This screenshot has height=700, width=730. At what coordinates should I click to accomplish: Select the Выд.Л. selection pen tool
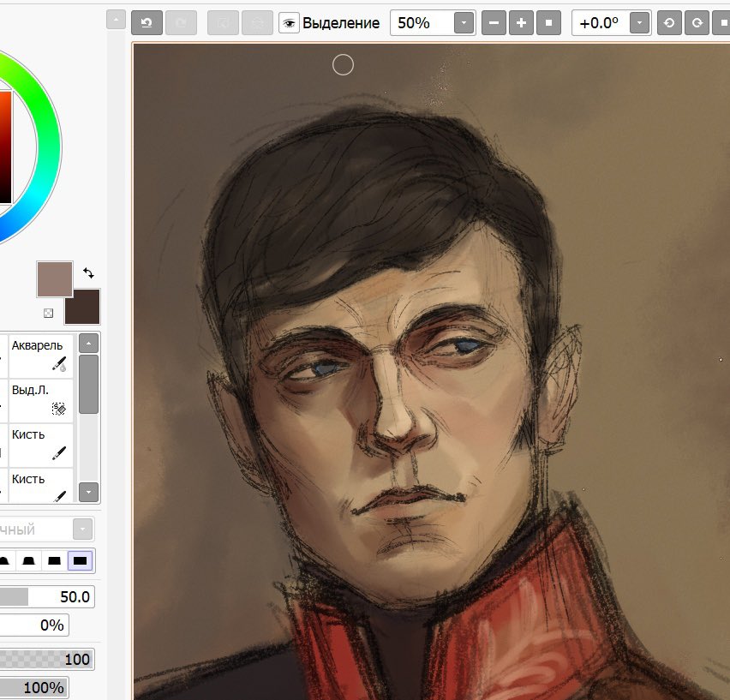click(41, 401)
